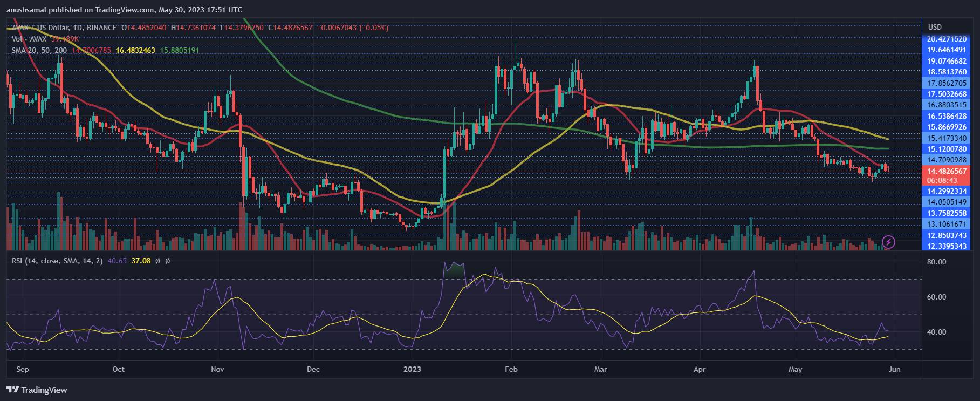Click the yellow SMA 50 value 16.4832463
This screenshot has height=401, width=980.
click(x=135, y=50)
